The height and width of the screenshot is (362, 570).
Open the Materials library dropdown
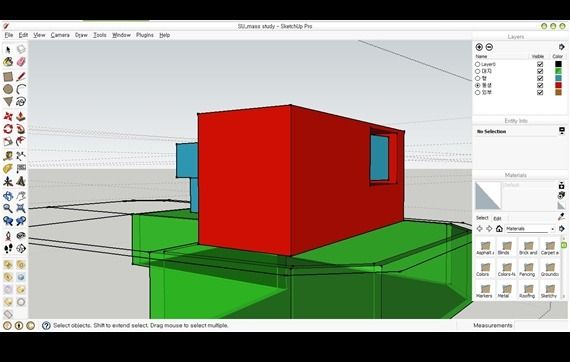[x=530, y=229]
